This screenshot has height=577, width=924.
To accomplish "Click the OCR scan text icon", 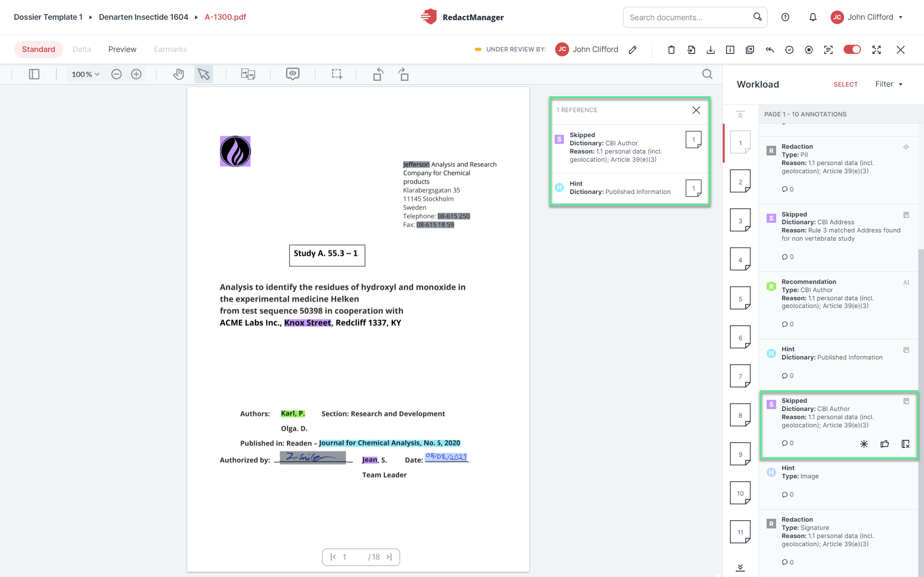I will pyautogui.click(x=829, y=50).
